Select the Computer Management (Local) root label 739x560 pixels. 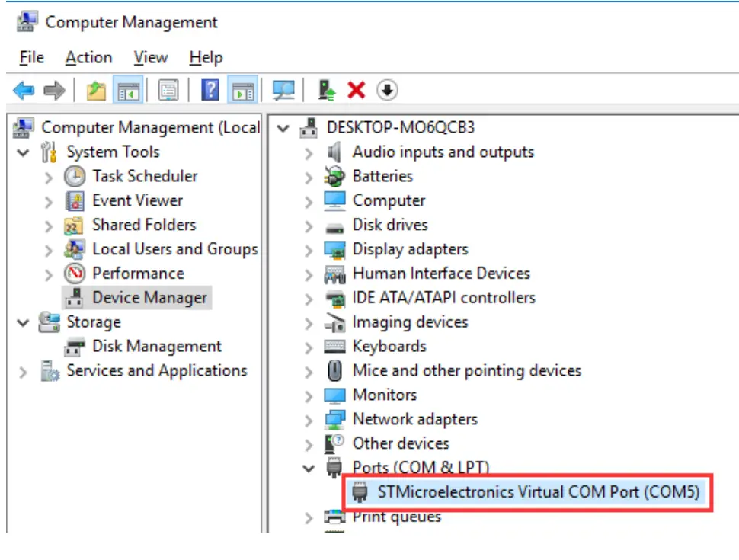pyautogui.click(x=151, y=127)
